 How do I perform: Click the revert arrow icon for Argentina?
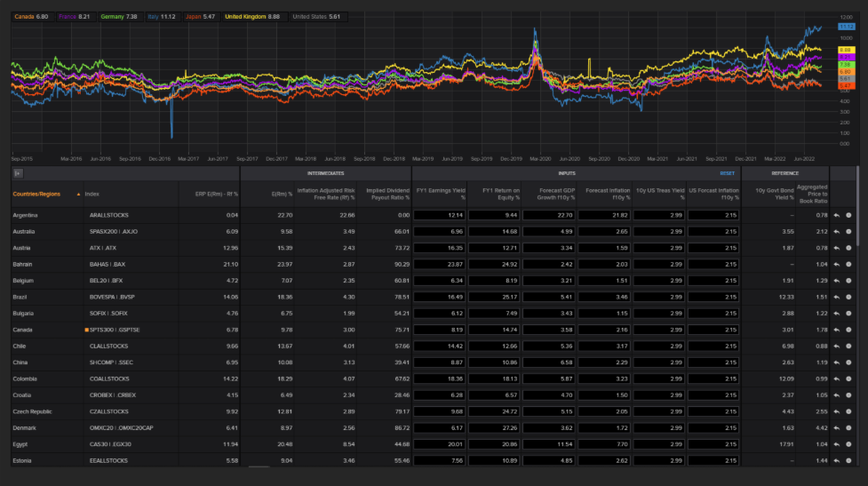click(836, 215)
